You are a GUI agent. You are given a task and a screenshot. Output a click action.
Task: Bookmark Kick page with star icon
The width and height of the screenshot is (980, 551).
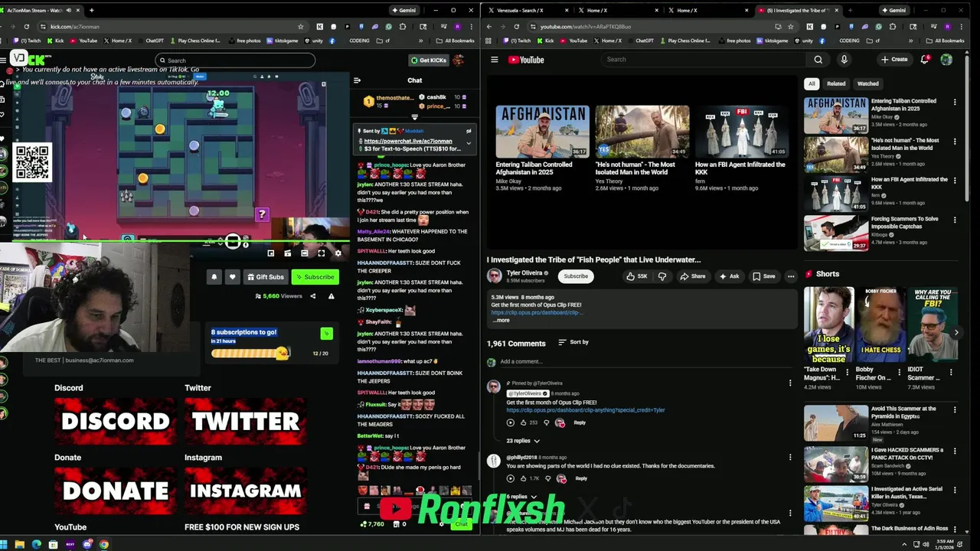[x=301, y=27]
